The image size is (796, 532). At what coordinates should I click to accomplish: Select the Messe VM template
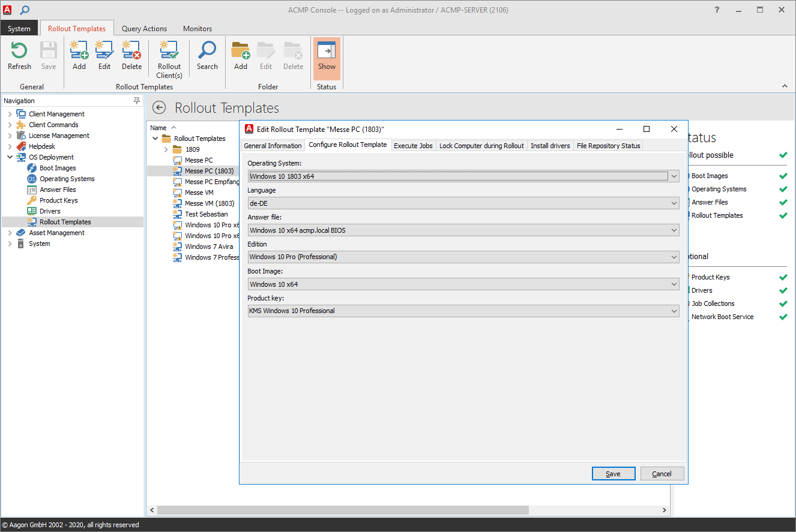199,193
